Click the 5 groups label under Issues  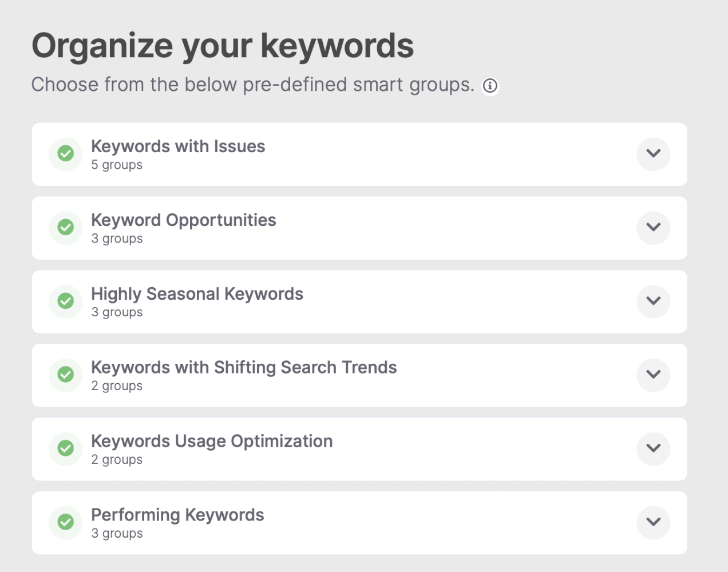tap(117, 165)
